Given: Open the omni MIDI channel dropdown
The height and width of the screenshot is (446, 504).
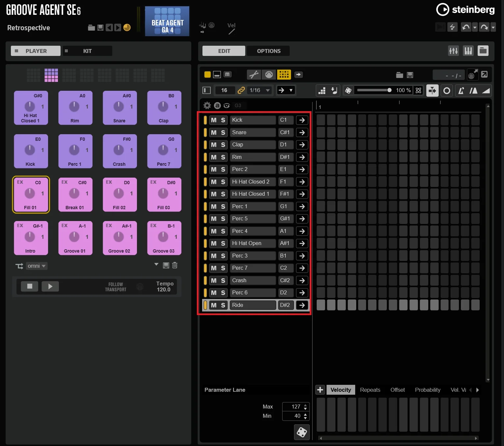Looking at the screenshot, I should click(36, 266).
